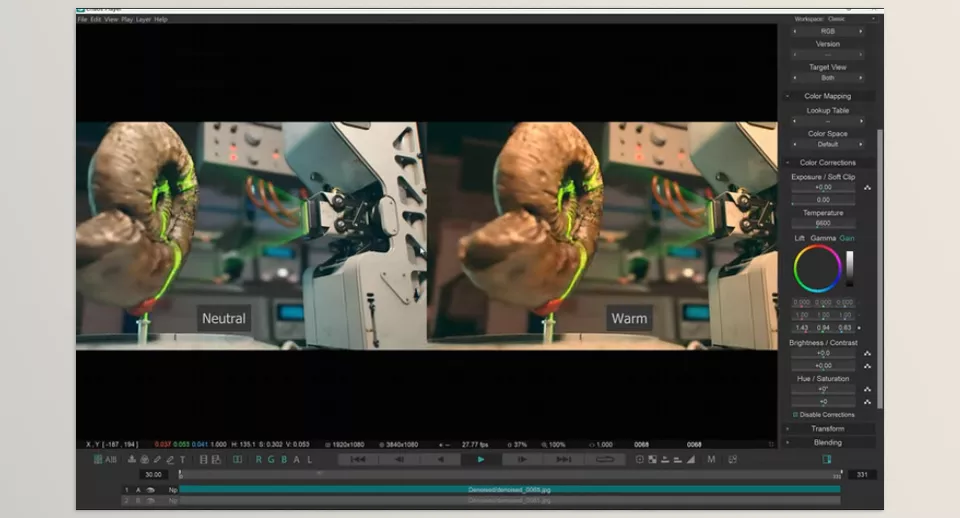960x518 pixels.
Task: Open the Play menu
Action: point(127,20)
